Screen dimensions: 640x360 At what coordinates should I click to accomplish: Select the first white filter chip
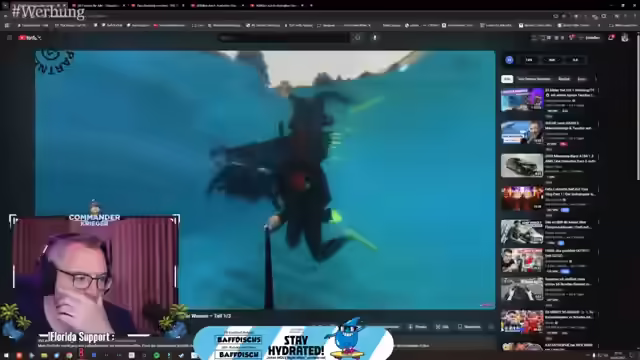tap(507, 79)
